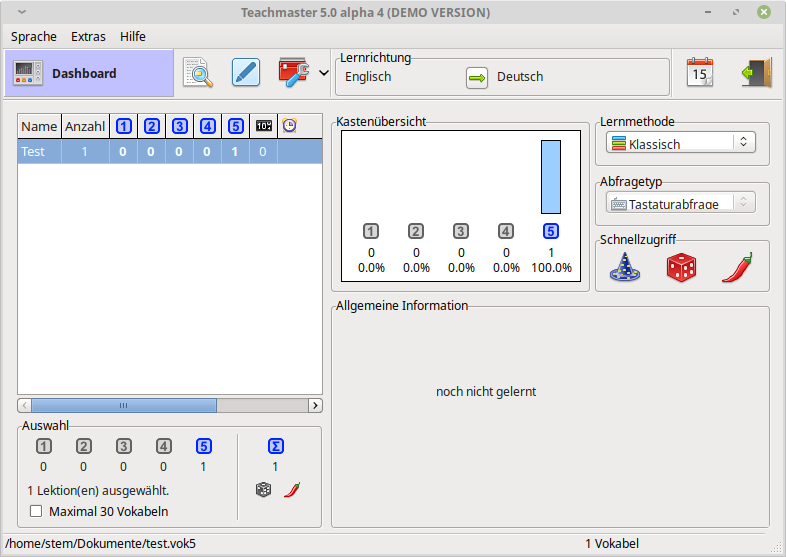786x557 pixels.
Task: Open the Sprache menu
Action: [34, 36]
